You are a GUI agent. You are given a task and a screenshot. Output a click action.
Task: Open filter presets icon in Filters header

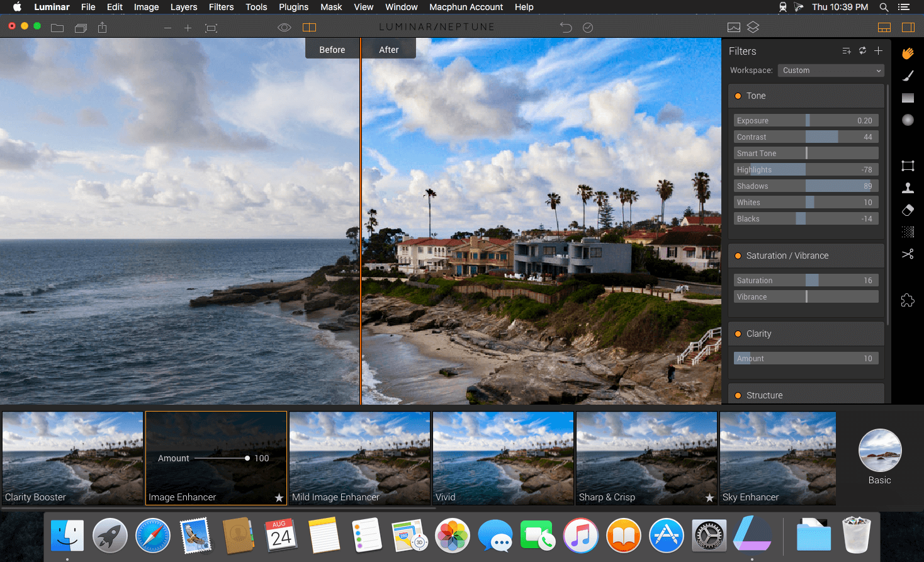pos(847,51)
